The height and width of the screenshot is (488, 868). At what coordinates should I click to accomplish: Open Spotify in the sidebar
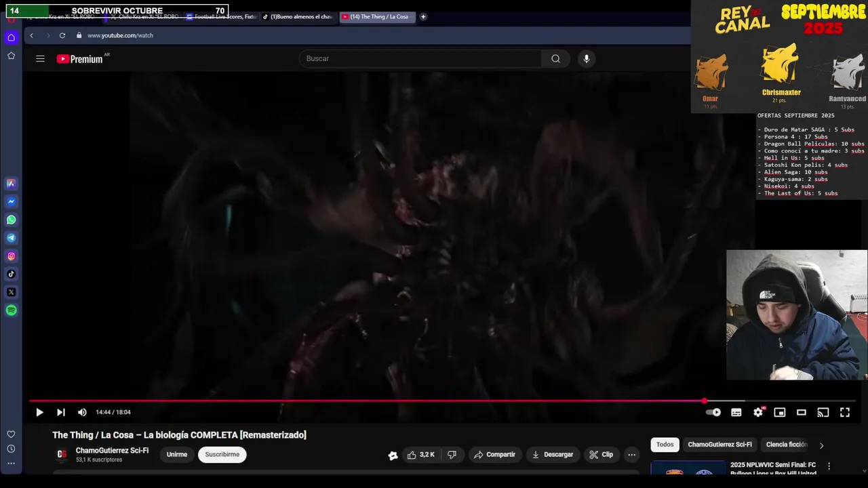[11, 310]
